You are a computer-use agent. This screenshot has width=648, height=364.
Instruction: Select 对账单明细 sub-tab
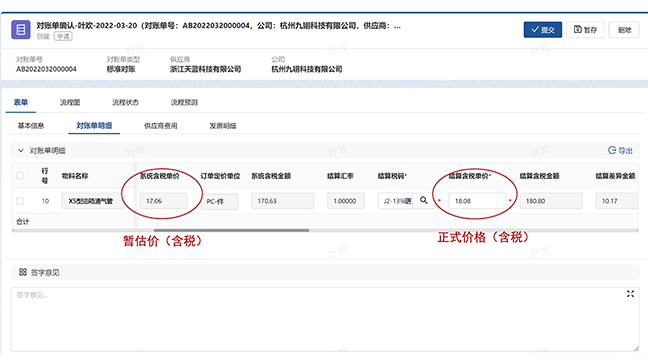click(x=94, y=126)
